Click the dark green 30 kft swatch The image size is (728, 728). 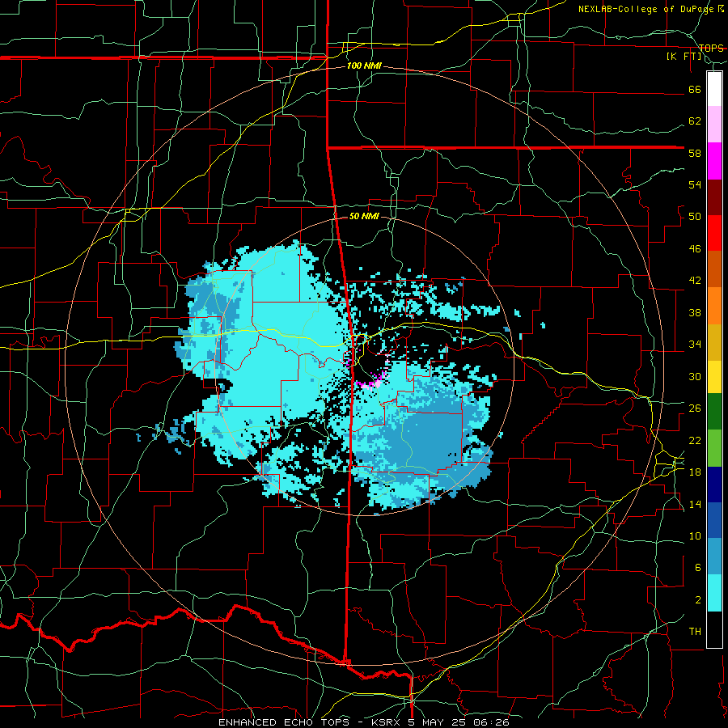point(714,412)
